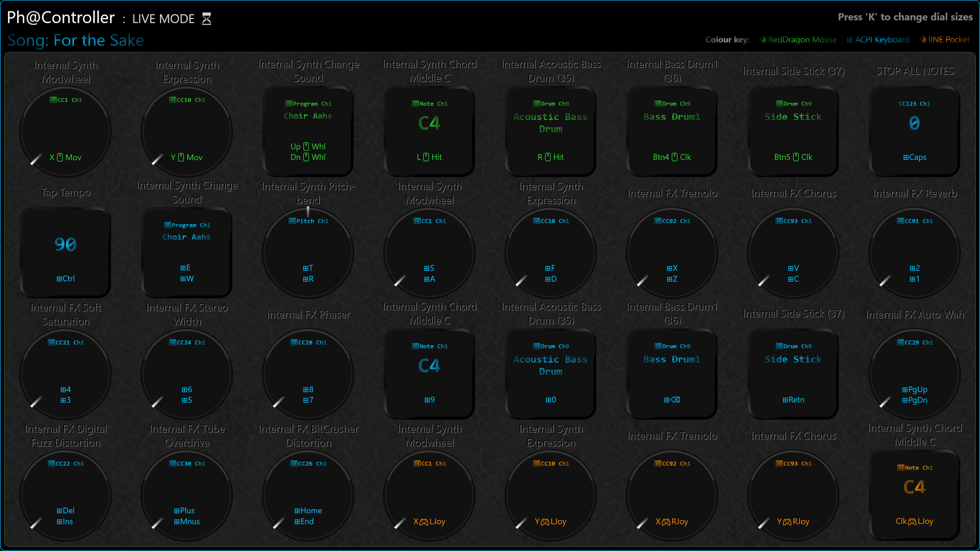Viewport: 980px width, 551px height.
Task: Hit the blue C4 note pad mapped to key 9
Action: pyautogui.click(x=430, y=375)
